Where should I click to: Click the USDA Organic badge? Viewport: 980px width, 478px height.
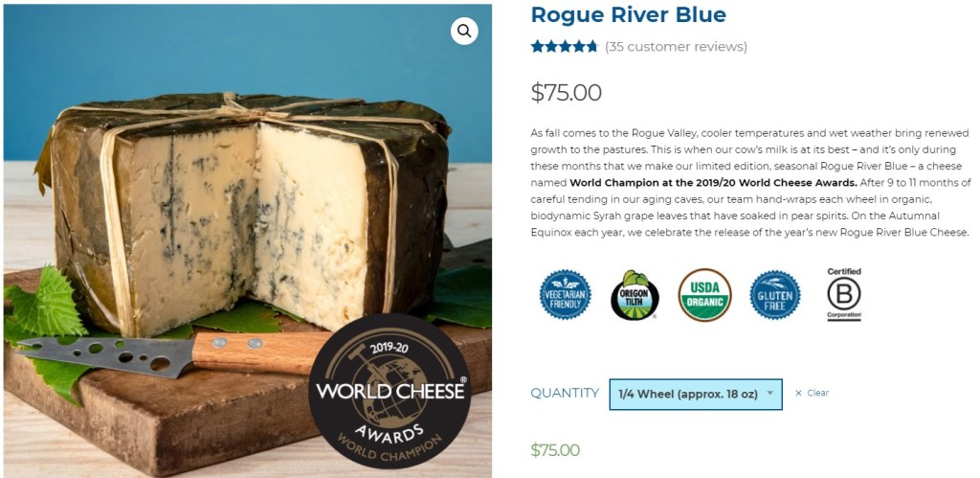(705, 295)
